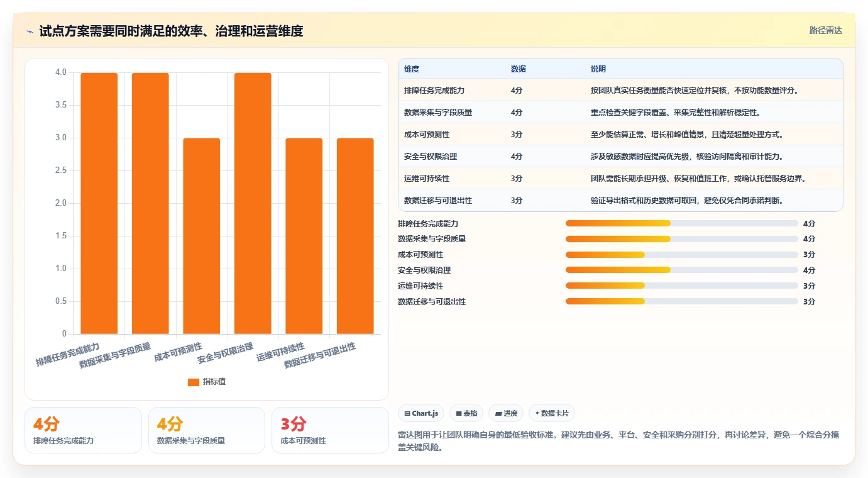Select the Chart.js tag
Viewport: 868px width, 478px height.
[x=422, y=413]
